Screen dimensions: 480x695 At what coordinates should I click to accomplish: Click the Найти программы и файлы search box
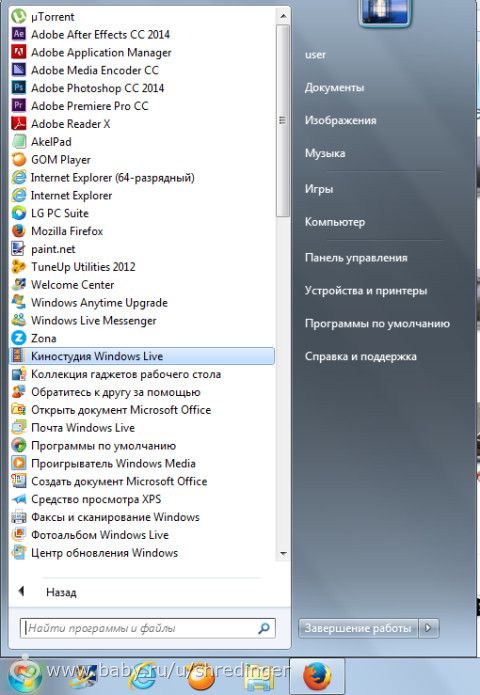click(x=148, y=628)
